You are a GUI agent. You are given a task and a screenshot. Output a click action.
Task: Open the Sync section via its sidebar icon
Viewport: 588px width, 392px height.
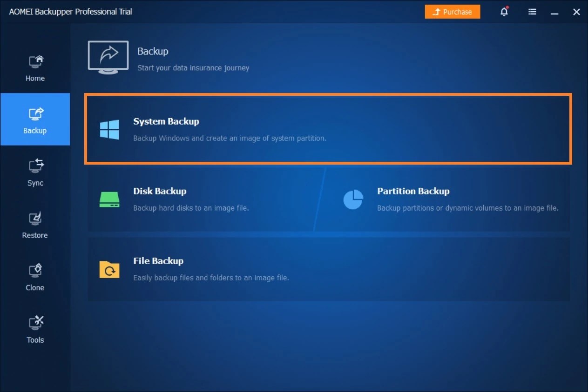pyautogui.click(x=35, y=166)
